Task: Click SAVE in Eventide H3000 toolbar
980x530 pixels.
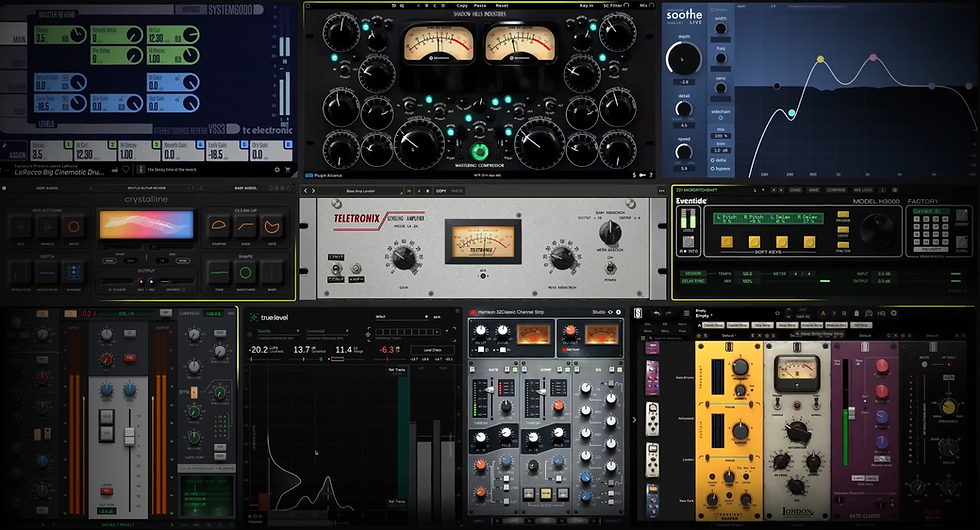Action: click(x=813, y=190)
